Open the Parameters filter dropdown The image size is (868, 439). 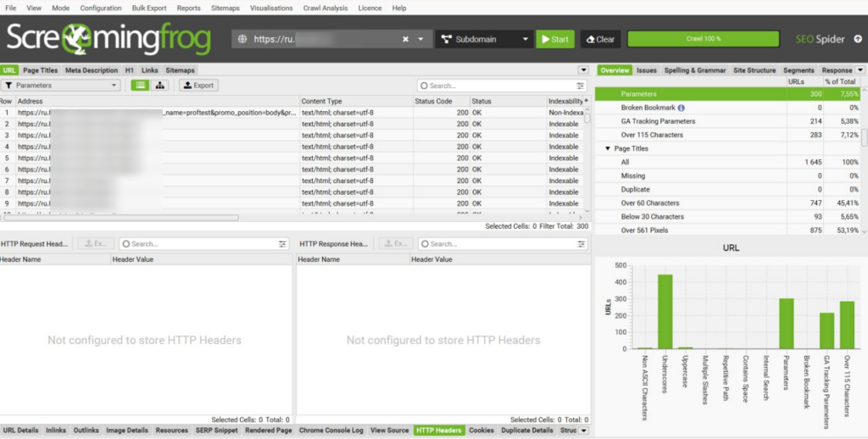(x=61, y=86)
